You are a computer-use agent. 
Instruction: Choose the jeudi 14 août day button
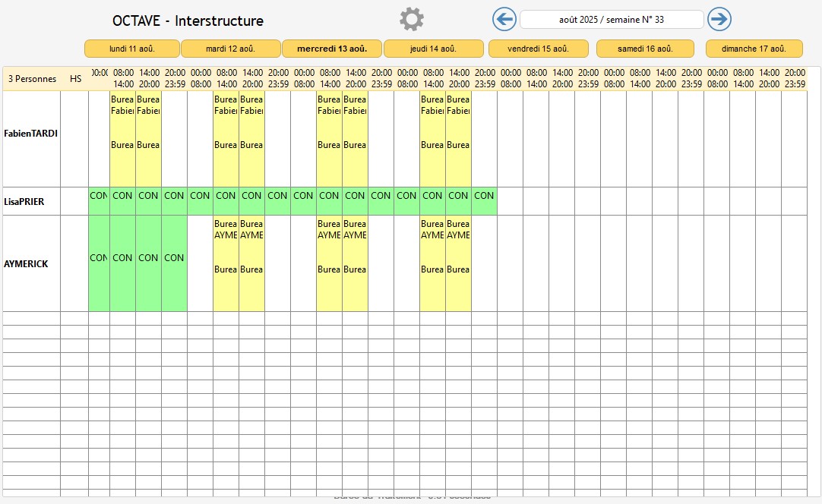[x=433, y=49]
